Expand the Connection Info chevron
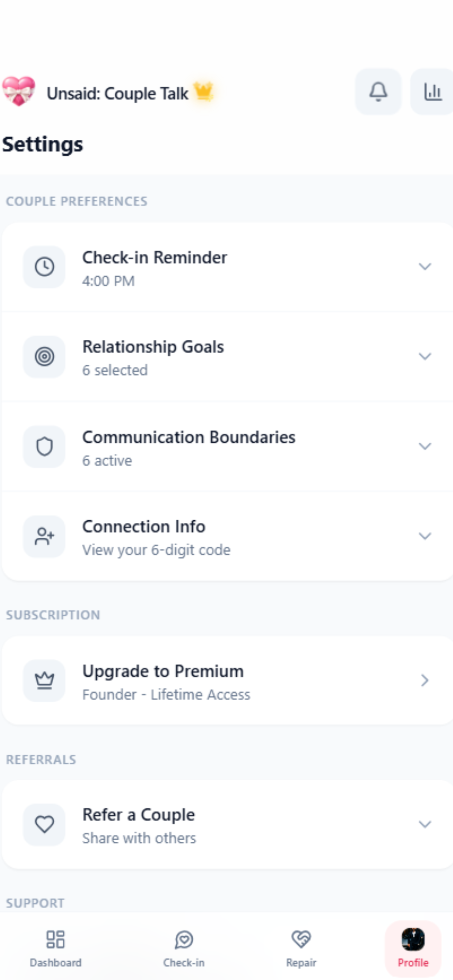The height and width of the screenshot is (980, 453). 424,536
